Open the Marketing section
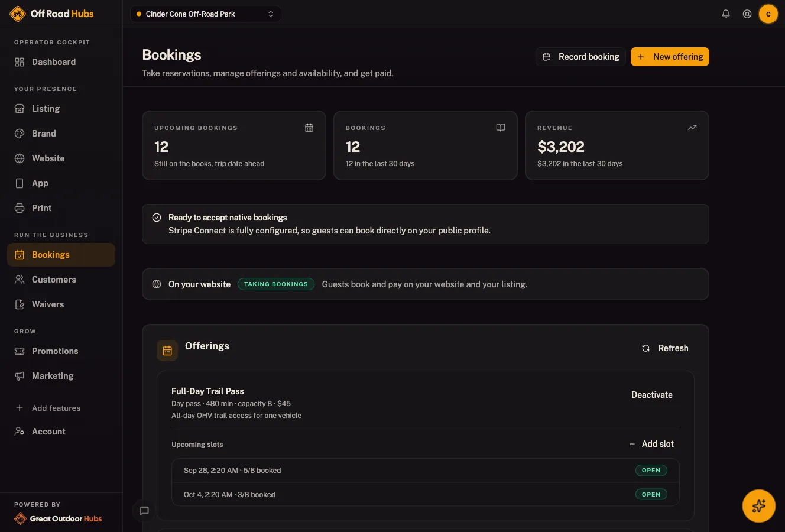 (61, 376)
